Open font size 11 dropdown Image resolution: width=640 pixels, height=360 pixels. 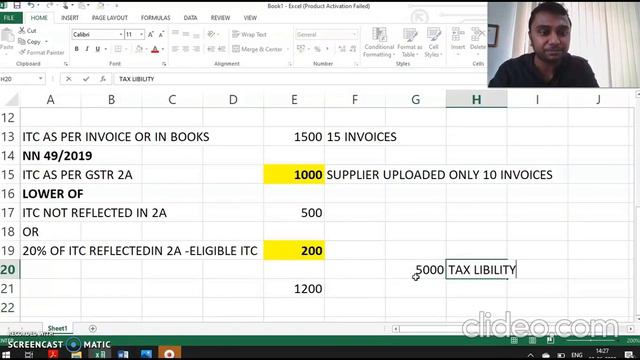[x=141, y=35]
